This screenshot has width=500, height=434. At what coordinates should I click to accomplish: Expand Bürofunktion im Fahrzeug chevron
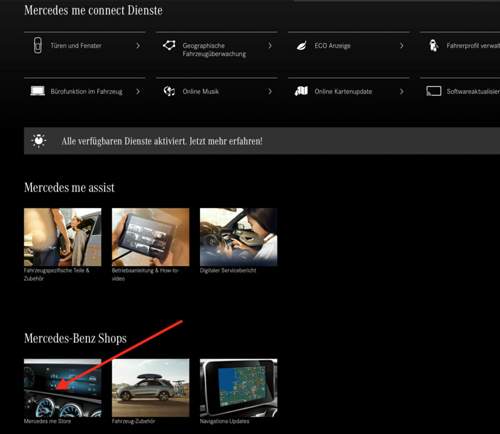[x=138, y=91]
